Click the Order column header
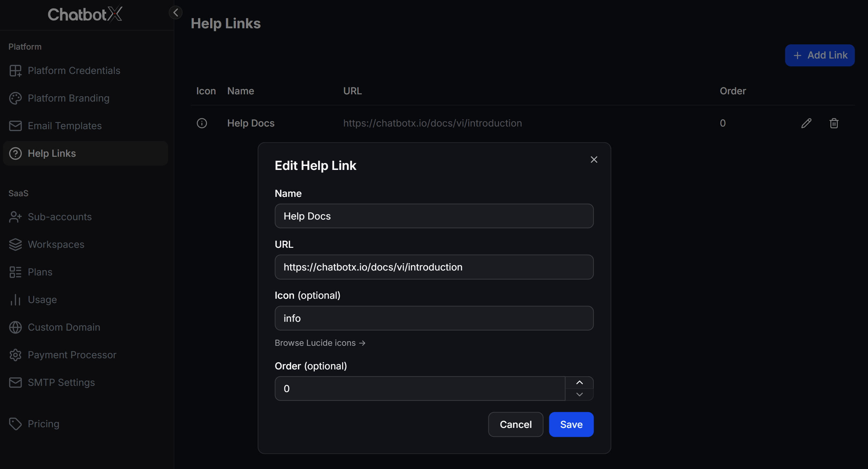Screen dimensions: 868x469 pos(733,91)
